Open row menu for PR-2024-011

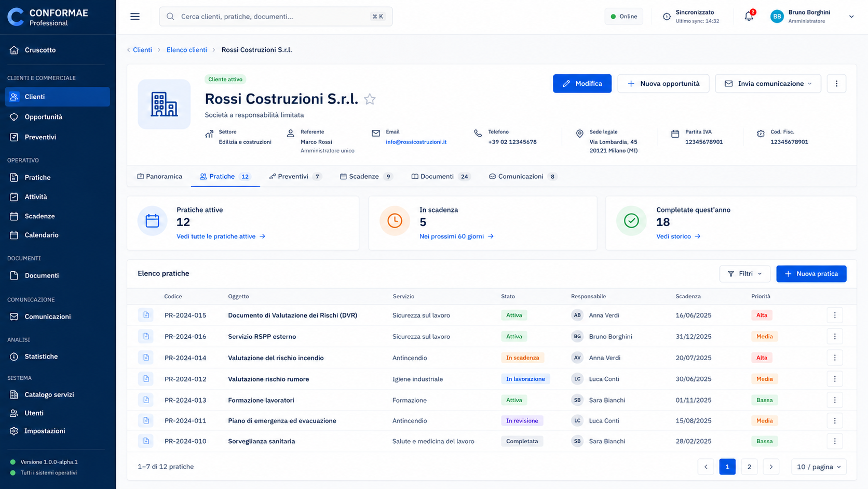(835, 420)
